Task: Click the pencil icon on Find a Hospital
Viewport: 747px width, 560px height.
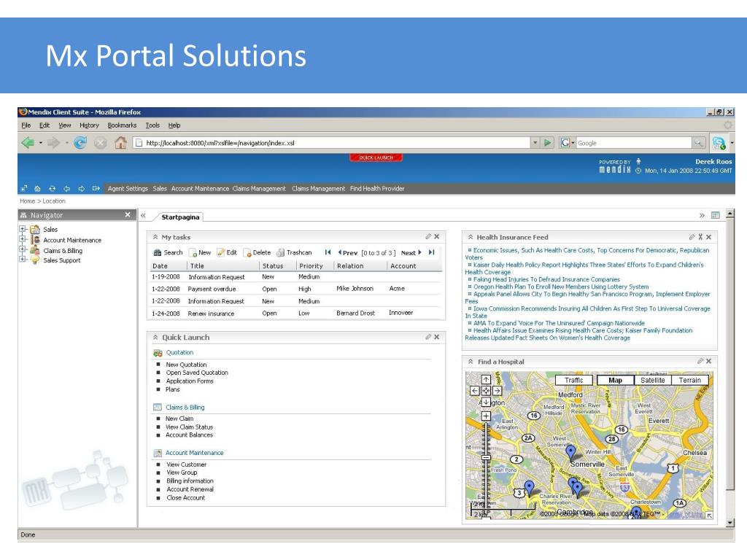Action: coord(700,361)
